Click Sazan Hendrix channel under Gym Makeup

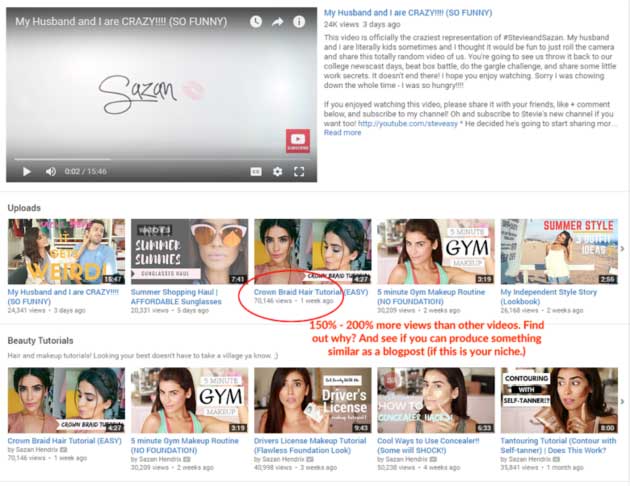159,459
